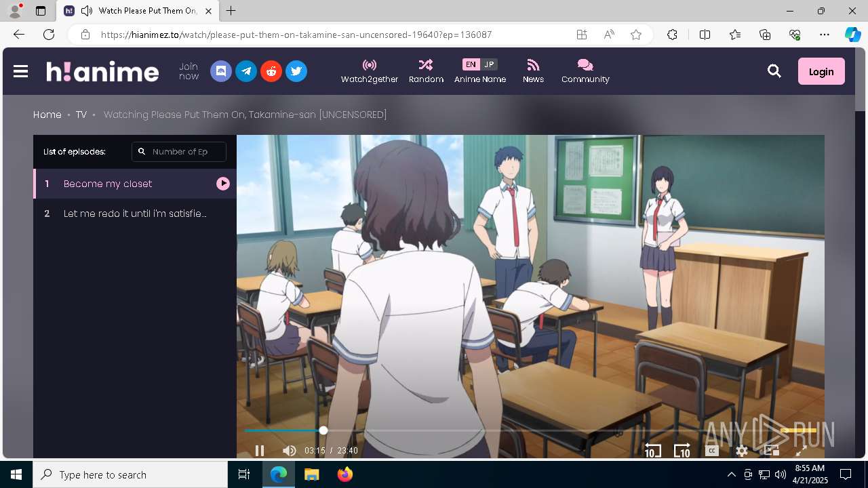The height and width of the screenshot is (488, 868).
Task: Open Browser essentials
Action: tap(795, 35)
